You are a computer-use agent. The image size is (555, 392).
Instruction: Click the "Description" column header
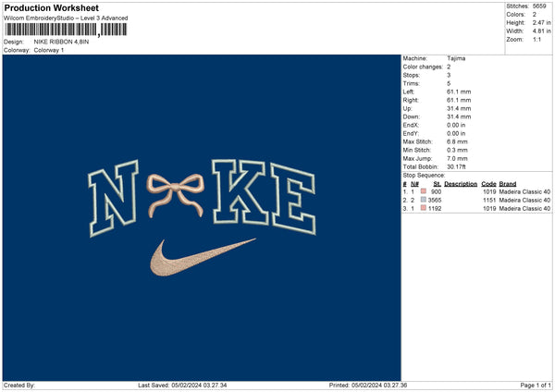point(461,184)
